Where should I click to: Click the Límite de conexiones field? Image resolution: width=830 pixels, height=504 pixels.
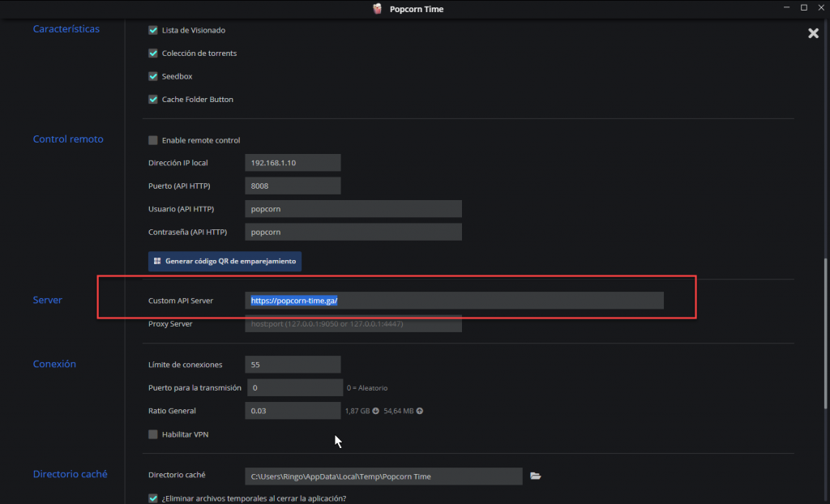pyautogui.click(x=293, y=365)
